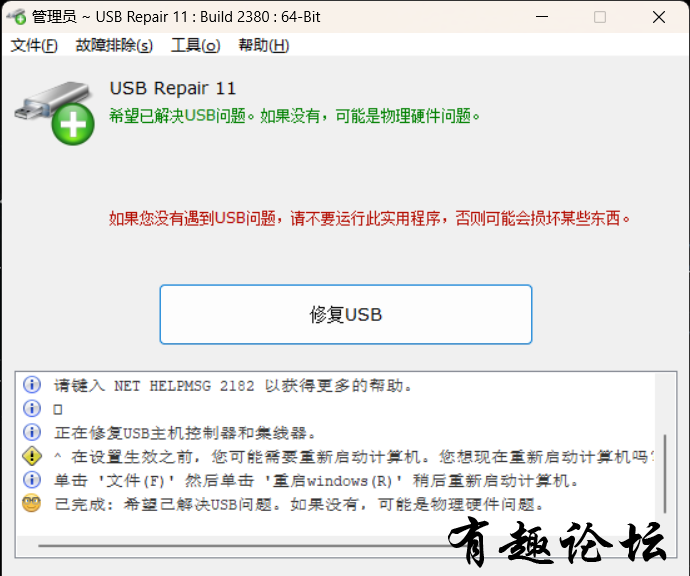Select log line about 重新启动计算机 warning
The width and height of the screenshot is (690, 576).
click(354, 457)
